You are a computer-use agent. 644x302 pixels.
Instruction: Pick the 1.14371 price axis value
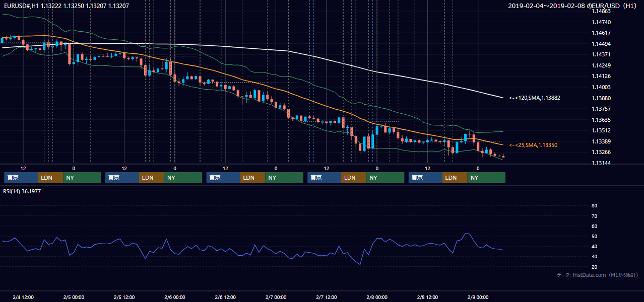coord(601,54)
